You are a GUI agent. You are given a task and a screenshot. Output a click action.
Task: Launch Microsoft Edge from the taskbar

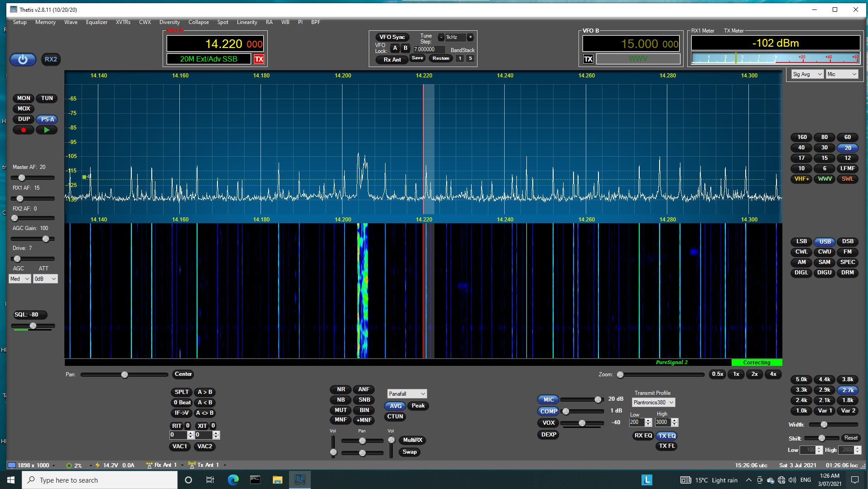[x=233, y=480]
